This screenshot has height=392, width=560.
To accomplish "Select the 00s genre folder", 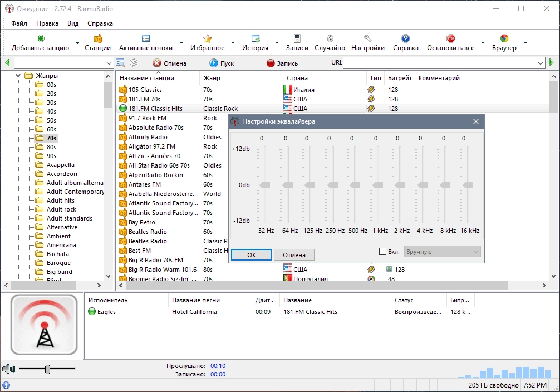I will tap(46, 85).
